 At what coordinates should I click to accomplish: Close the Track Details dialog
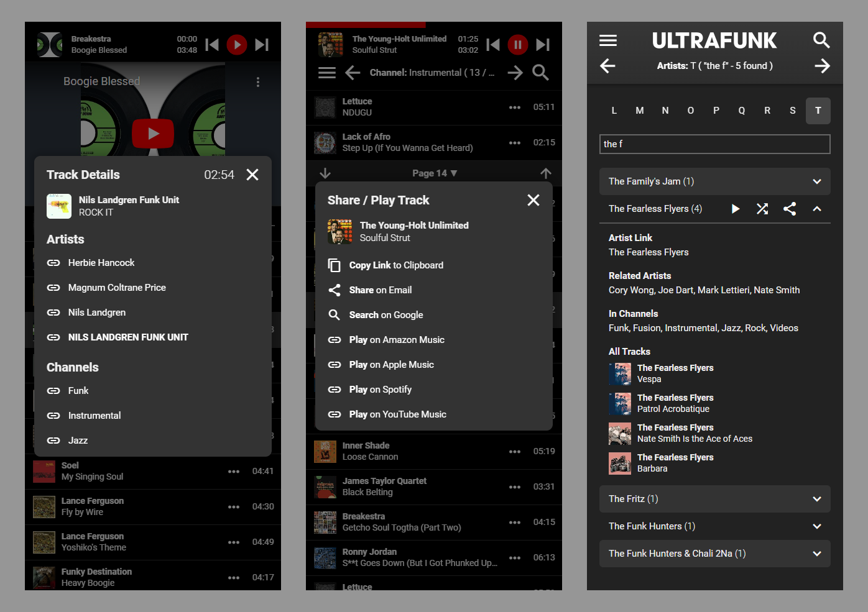point(252,175)
